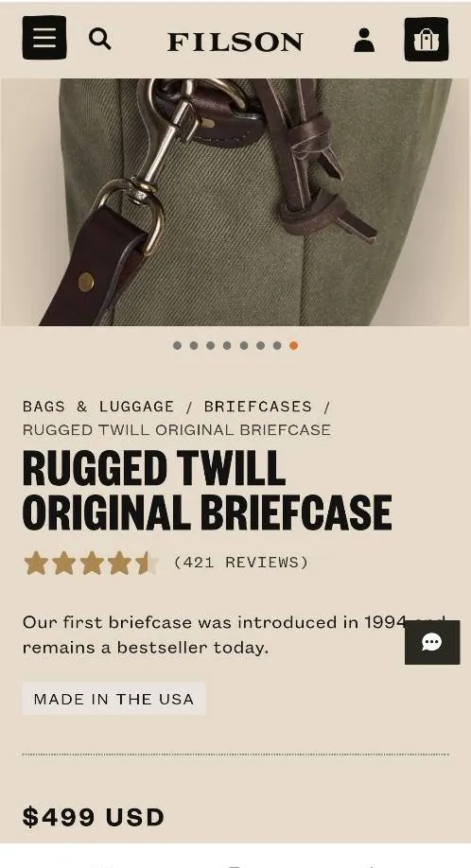Click the search magnifier icon
The image size is (471, 868).
[x=99, y=40]
